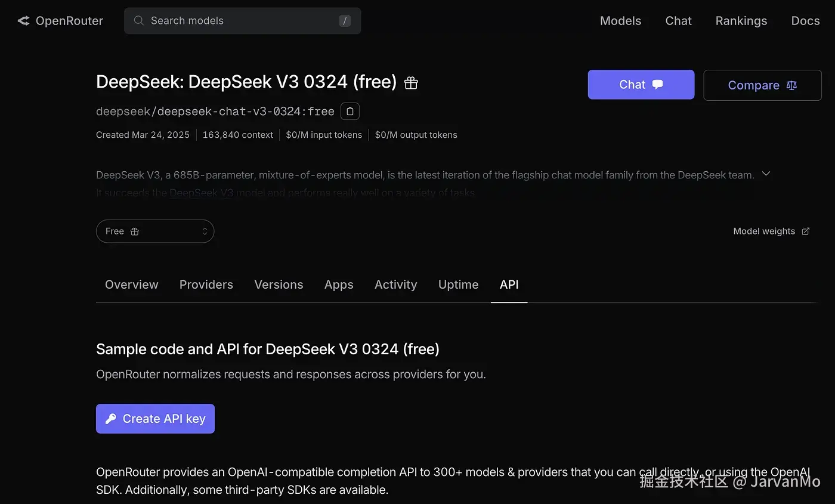This screenshot has height=504, width=835.
Task: Select the Uptime tab
Action: pos(458,285)
